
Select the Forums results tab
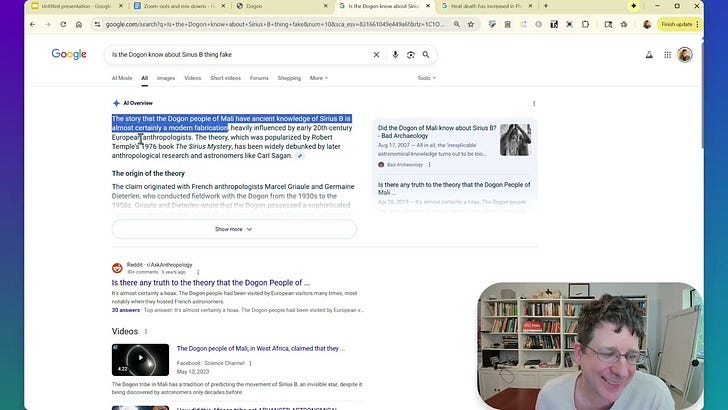(259, 78)
